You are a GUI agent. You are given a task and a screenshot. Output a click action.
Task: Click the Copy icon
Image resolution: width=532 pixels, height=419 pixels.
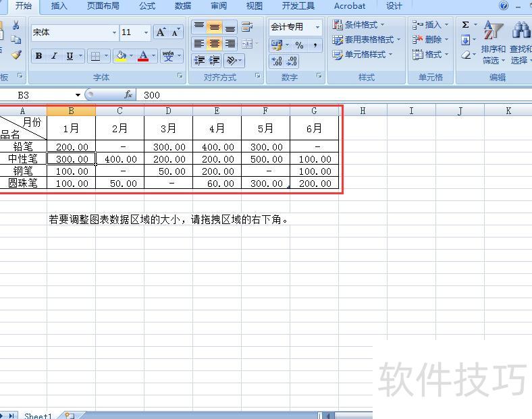click(x=16, y=40)
